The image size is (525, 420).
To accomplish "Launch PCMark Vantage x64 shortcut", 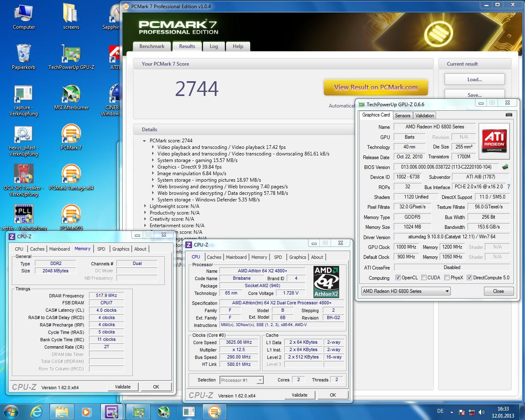I will (71, 177).
